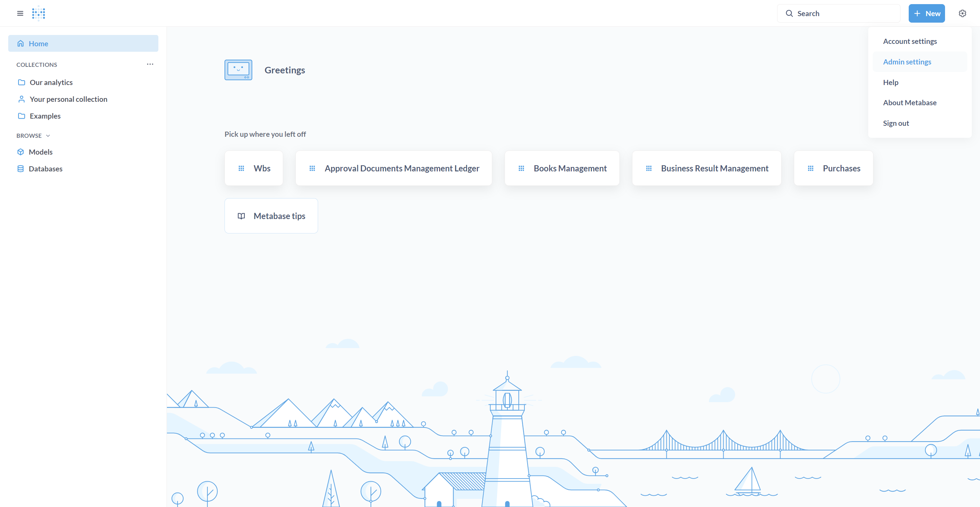
Task: Click the personal collection person icon
Action: tap(22, 99)
